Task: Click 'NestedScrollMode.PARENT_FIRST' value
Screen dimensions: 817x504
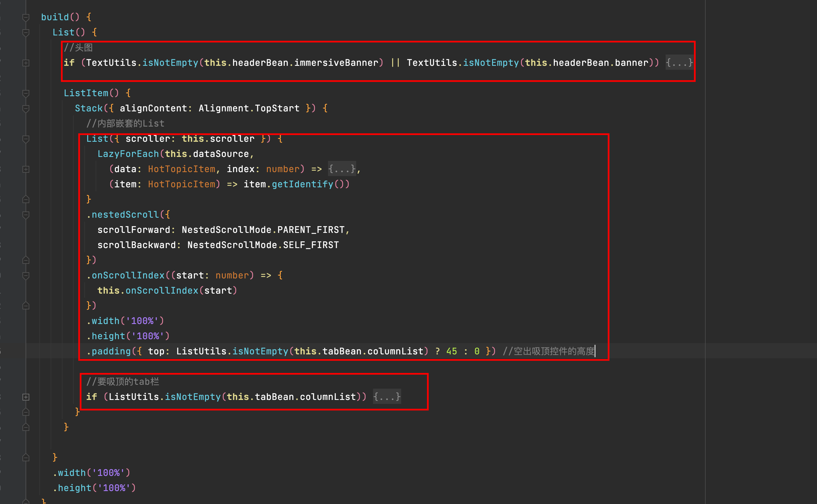Action: point(263,230)
